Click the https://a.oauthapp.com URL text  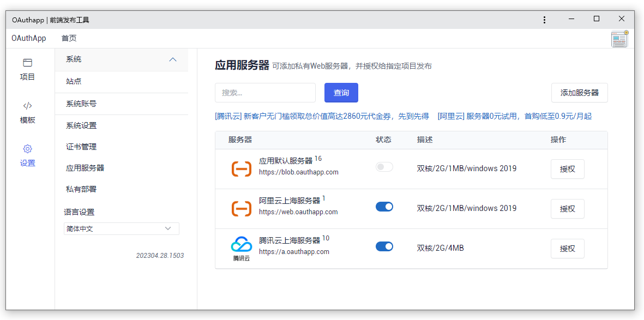pyautogui.click(x=294, y=252)
